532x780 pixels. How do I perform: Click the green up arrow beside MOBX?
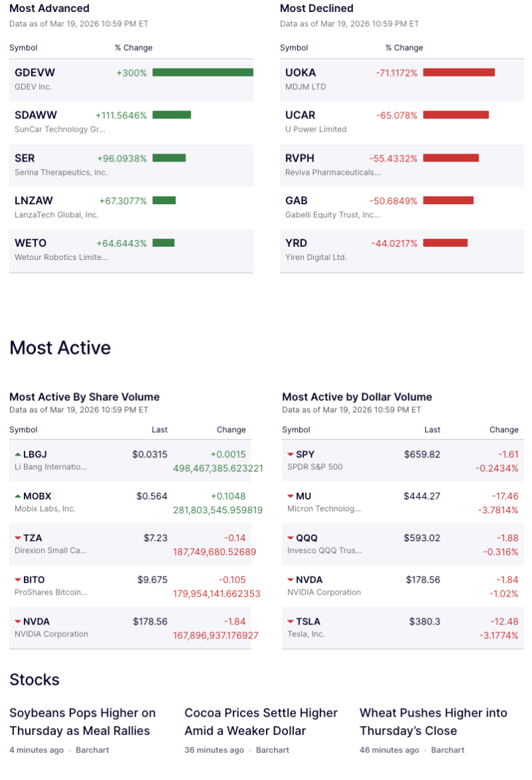[x=18, y=496]
